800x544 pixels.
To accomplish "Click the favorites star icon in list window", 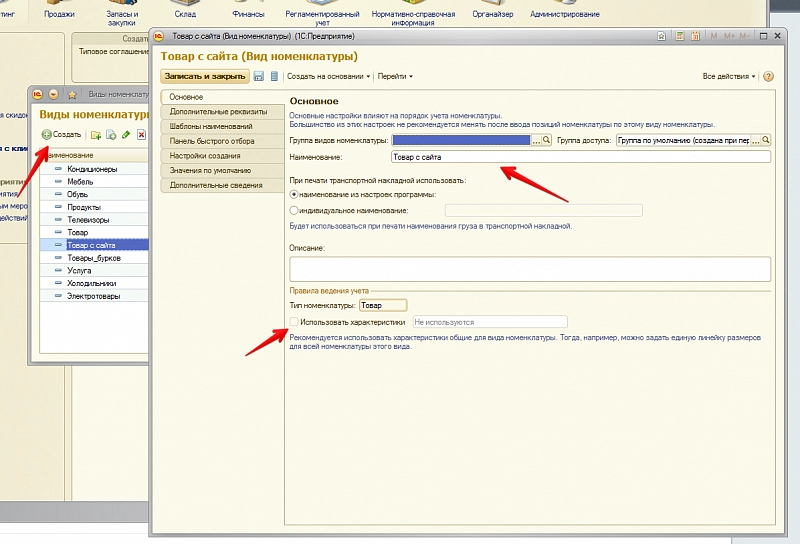I will (72, 94).
